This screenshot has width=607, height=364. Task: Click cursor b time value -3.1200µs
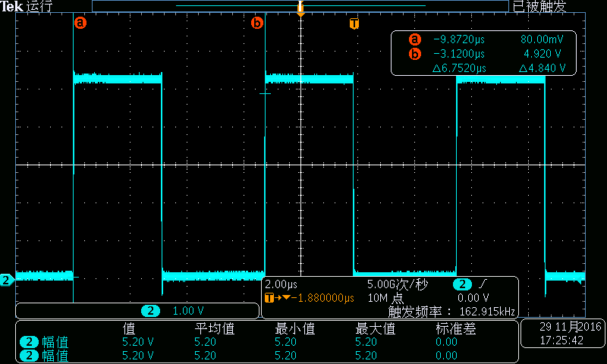(x=459, y=54)
